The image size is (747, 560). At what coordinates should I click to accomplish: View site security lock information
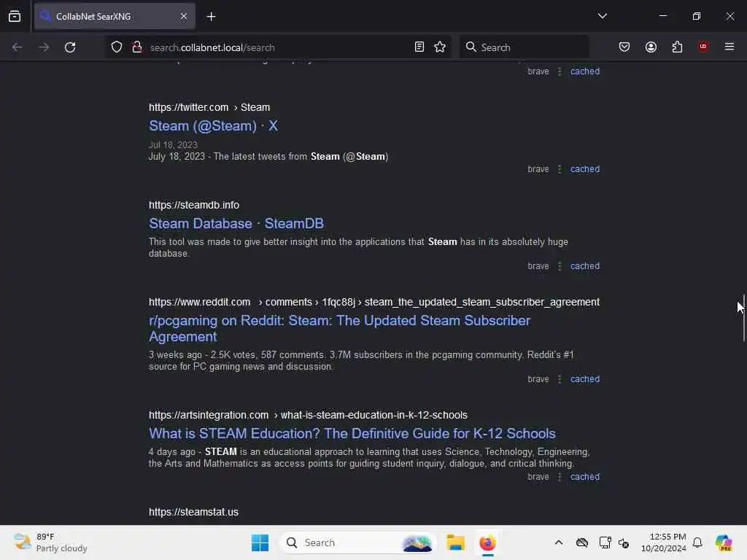pyautogui.click(x=137, y=47)
